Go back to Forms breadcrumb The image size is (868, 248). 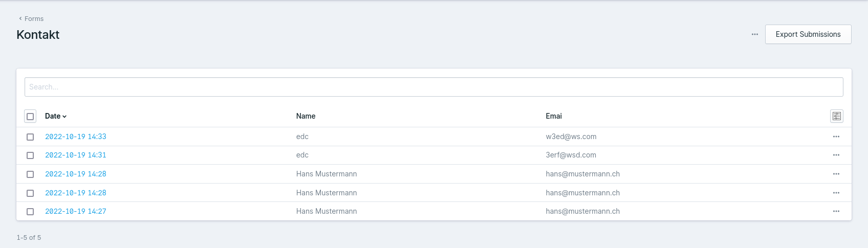pos(31,18)
